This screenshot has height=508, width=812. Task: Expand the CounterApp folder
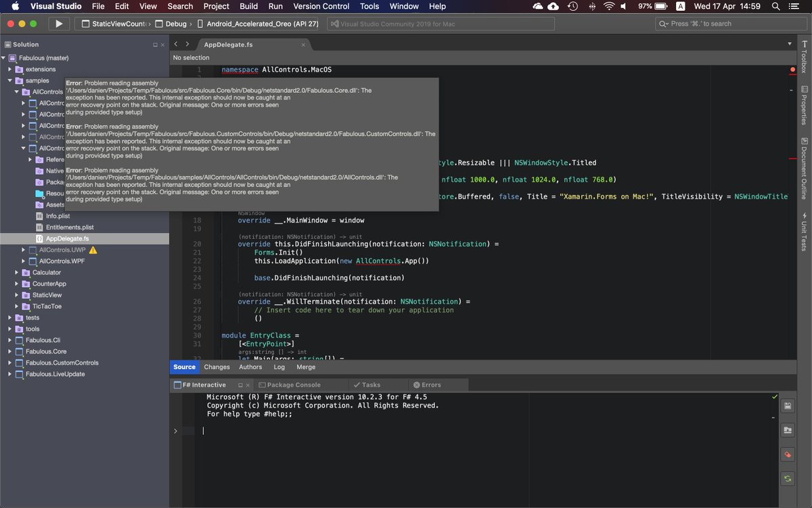[x=17, y=284]
